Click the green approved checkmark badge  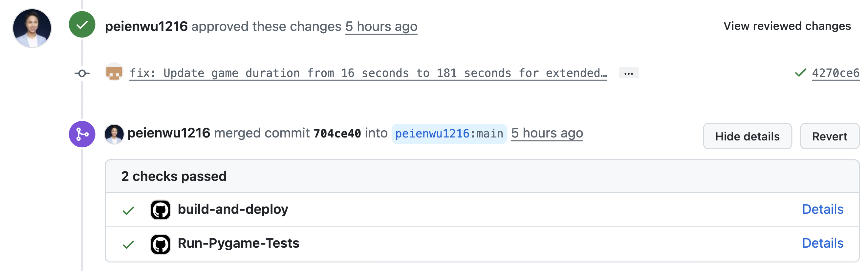coord(82,25)
